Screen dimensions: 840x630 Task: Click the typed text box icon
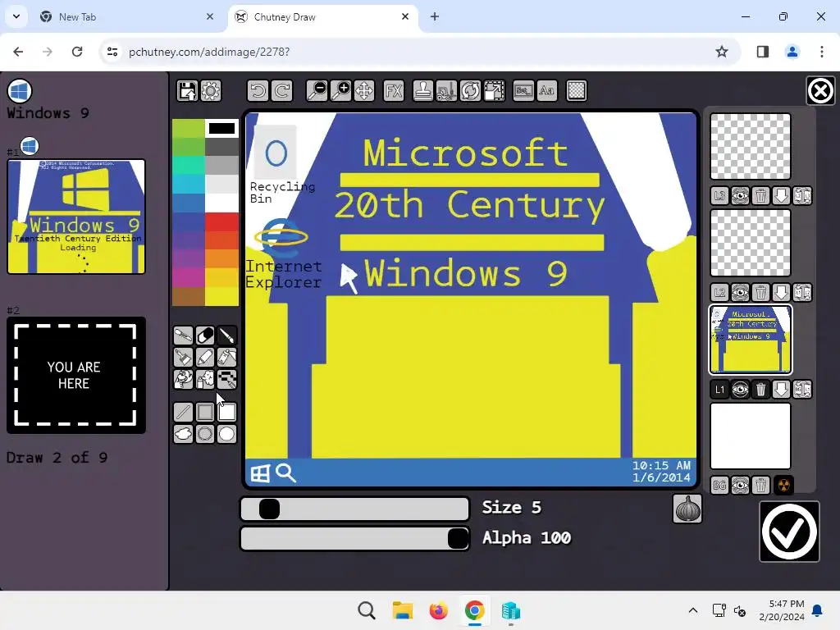523,91
